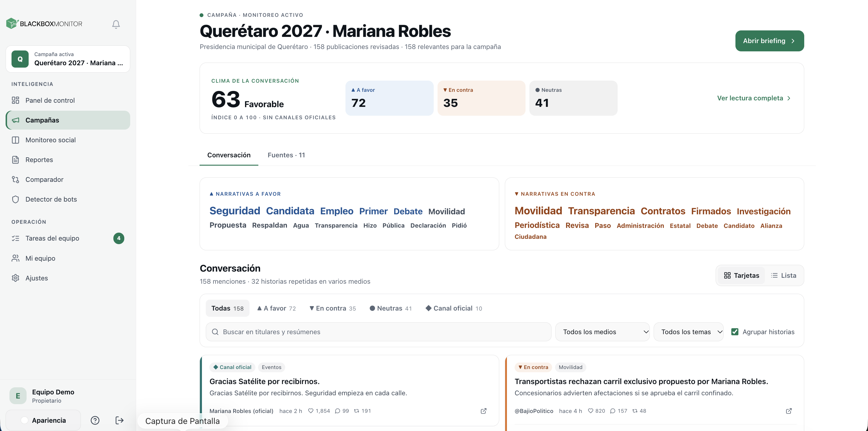Switch to Tarjetas view
The height and width of the screenshot is (431, 868).
[x=741, y=275]
